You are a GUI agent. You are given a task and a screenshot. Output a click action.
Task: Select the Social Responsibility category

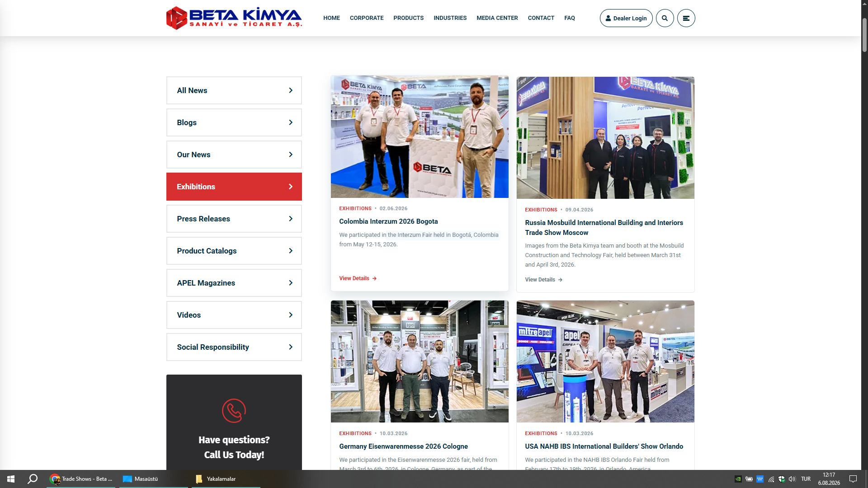[x=234, y=347]
